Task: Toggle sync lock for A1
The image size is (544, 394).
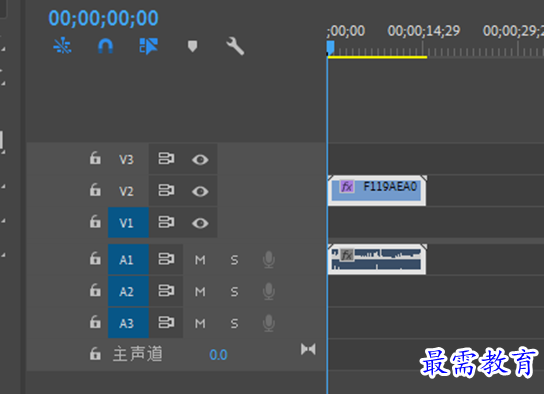Action: click(167, 259)
